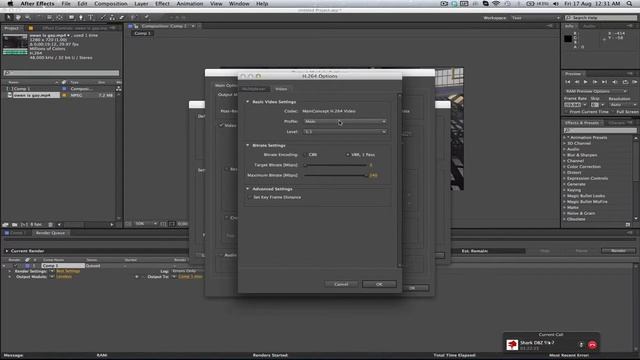Adjust the Maximum Bitrate slider

tap(336, 175)
